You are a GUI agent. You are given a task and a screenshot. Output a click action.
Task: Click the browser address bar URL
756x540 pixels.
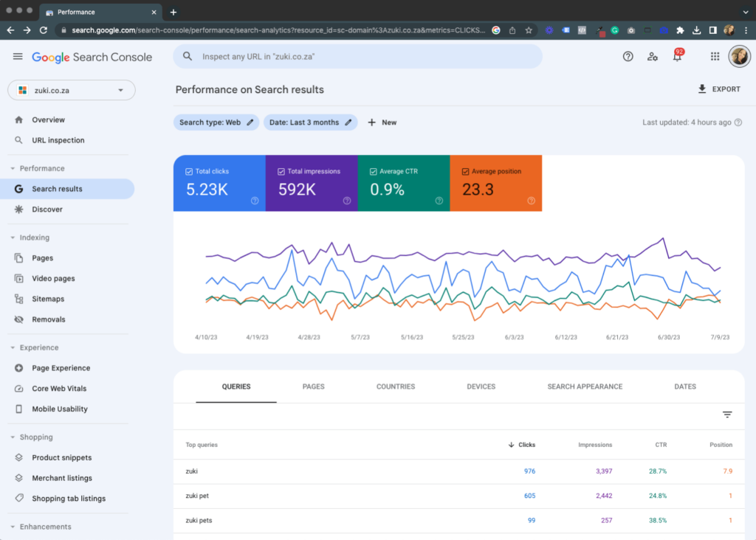point(278,30)
